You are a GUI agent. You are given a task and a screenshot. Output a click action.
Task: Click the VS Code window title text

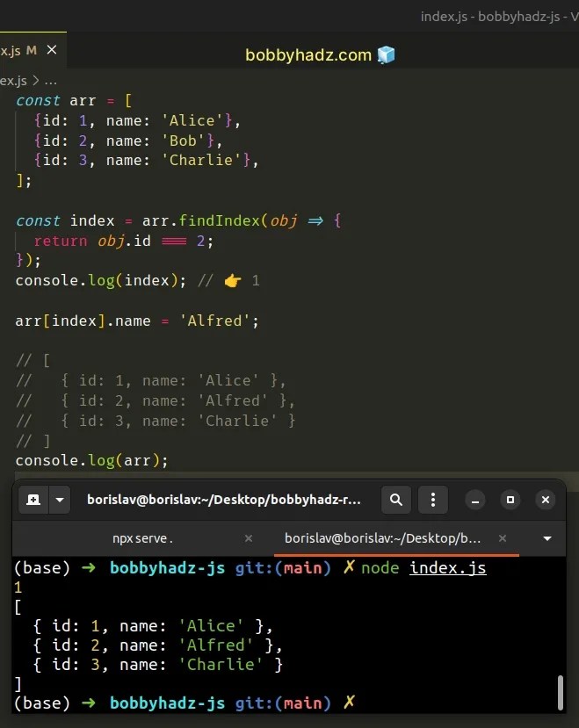coord(500,17)
